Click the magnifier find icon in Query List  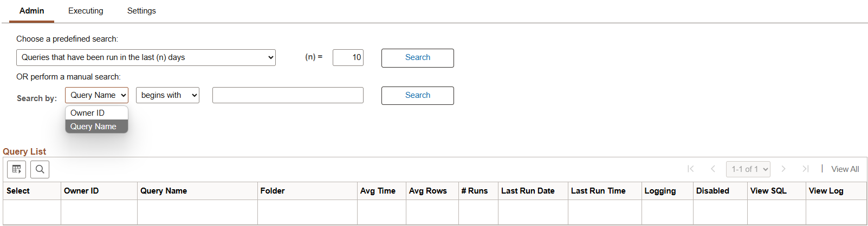coord(40,169)
